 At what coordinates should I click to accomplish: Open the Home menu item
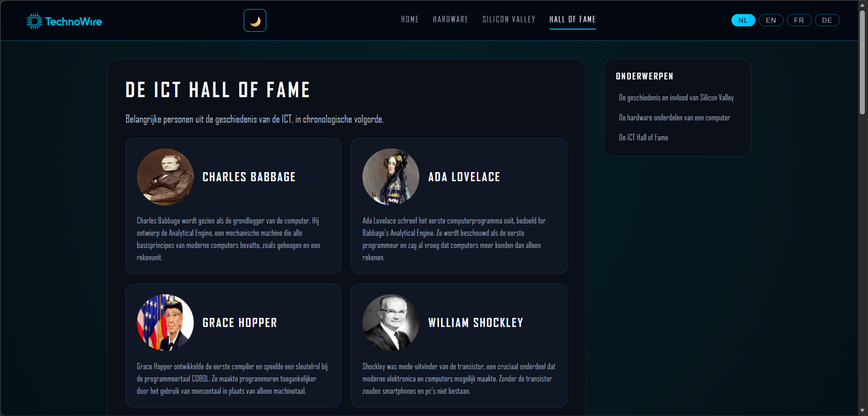tap(410, 20)
